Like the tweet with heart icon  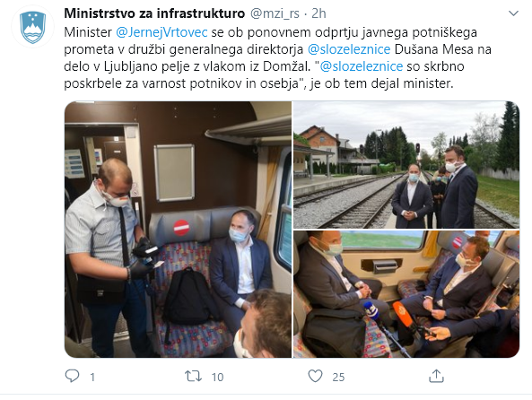tap(315, 377)
